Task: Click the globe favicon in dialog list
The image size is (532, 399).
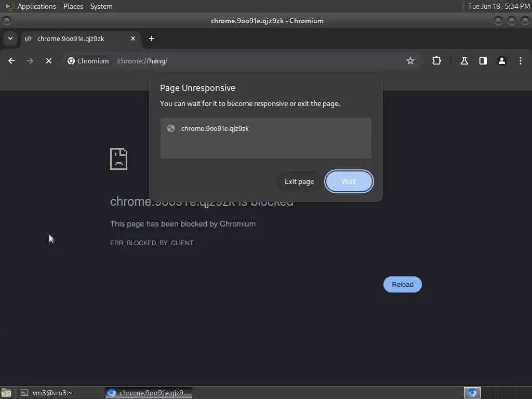Action: click(x=171, y=129)
